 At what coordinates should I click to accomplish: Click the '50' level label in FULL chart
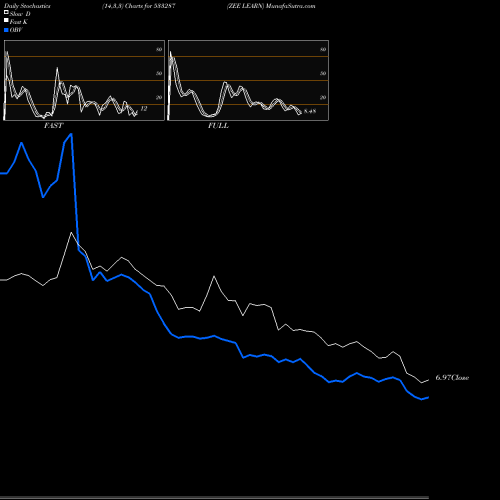323,73
